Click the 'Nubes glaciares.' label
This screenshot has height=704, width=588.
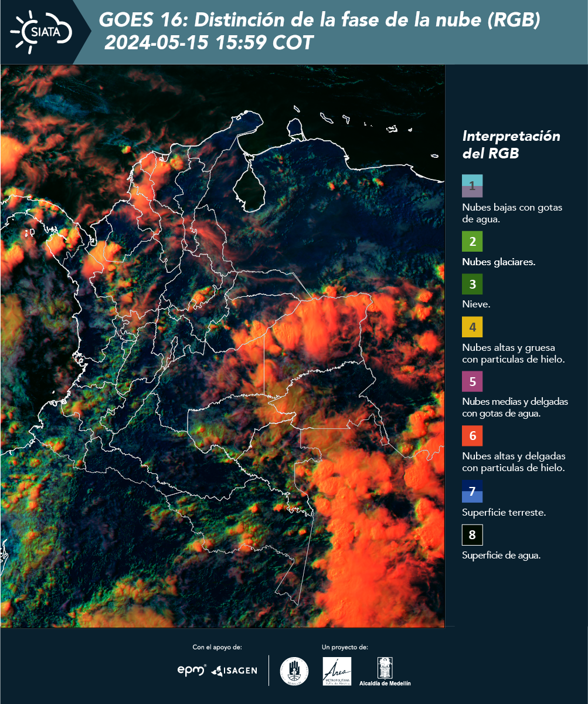[499, 262]
